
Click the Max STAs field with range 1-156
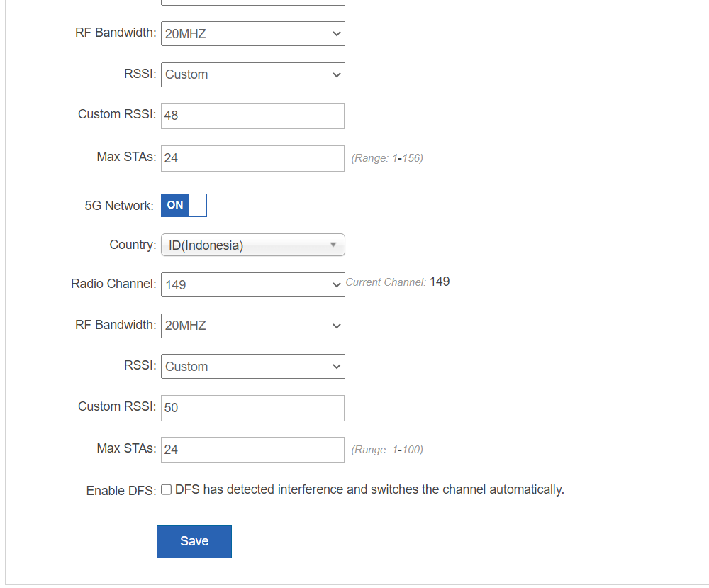[253, 158]
